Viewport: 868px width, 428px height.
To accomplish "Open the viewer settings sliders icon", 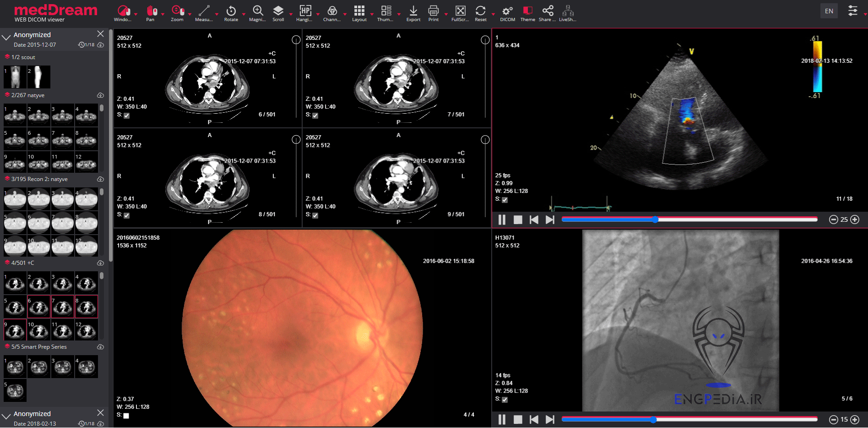I will pos(853,11).
